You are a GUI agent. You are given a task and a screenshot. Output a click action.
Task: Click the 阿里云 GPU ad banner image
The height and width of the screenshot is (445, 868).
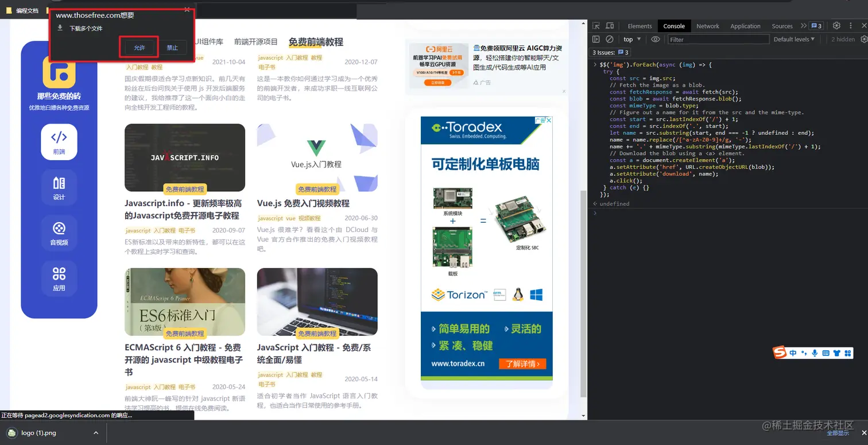pyautogui.click(x=439, y=65)
